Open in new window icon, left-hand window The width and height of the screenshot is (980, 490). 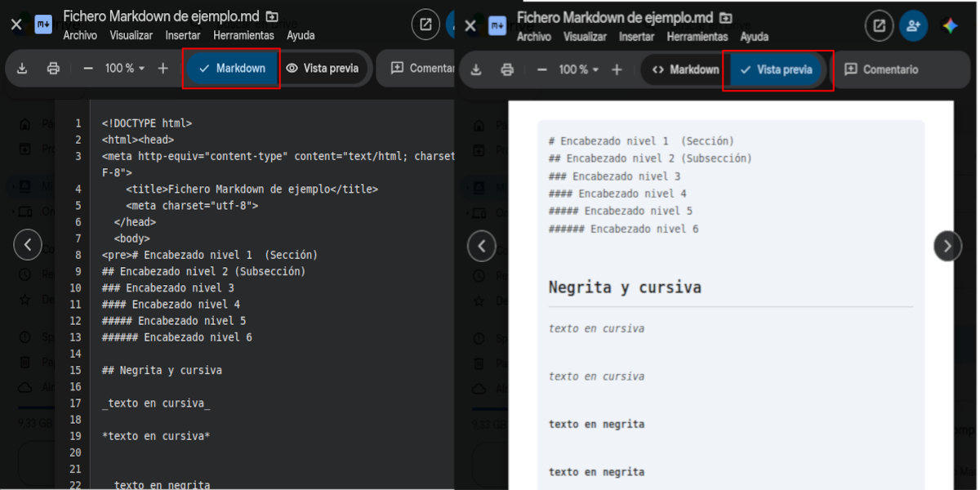coord(425,24)
